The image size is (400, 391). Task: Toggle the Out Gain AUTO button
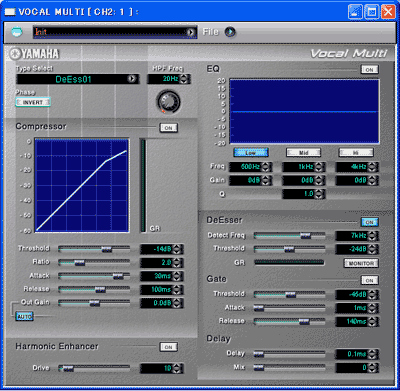(x=24, y=316)
